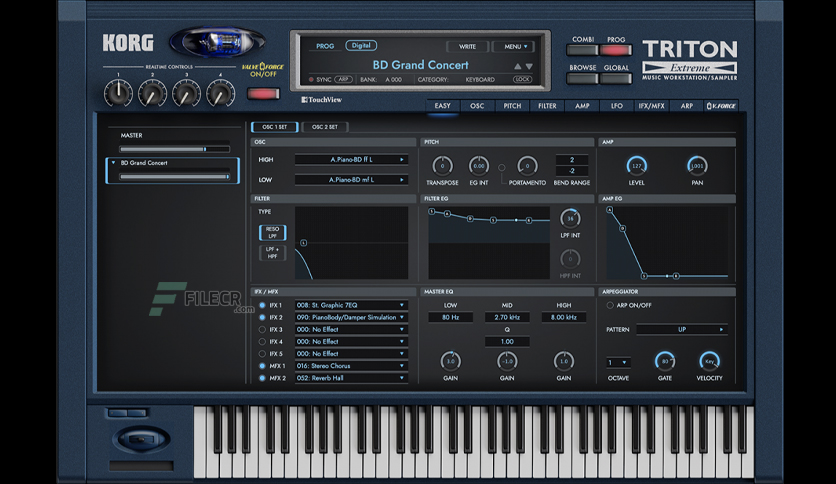Click the Master EQ High gain knob

click(x=564, y=361)
